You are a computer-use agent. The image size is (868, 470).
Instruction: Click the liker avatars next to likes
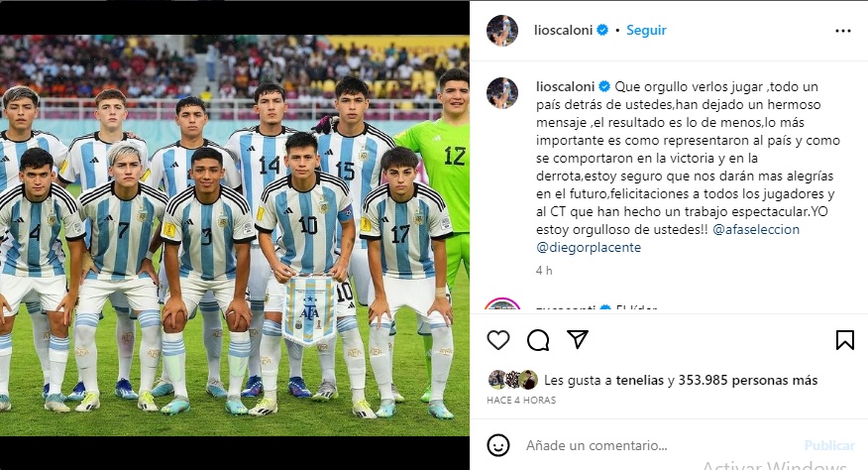[512, 380]
